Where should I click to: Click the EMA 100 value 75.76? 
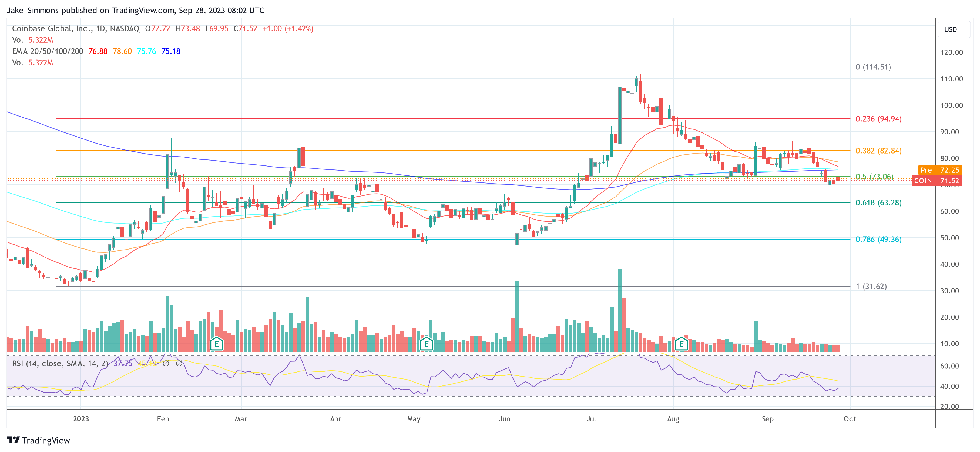coord(146,51)
